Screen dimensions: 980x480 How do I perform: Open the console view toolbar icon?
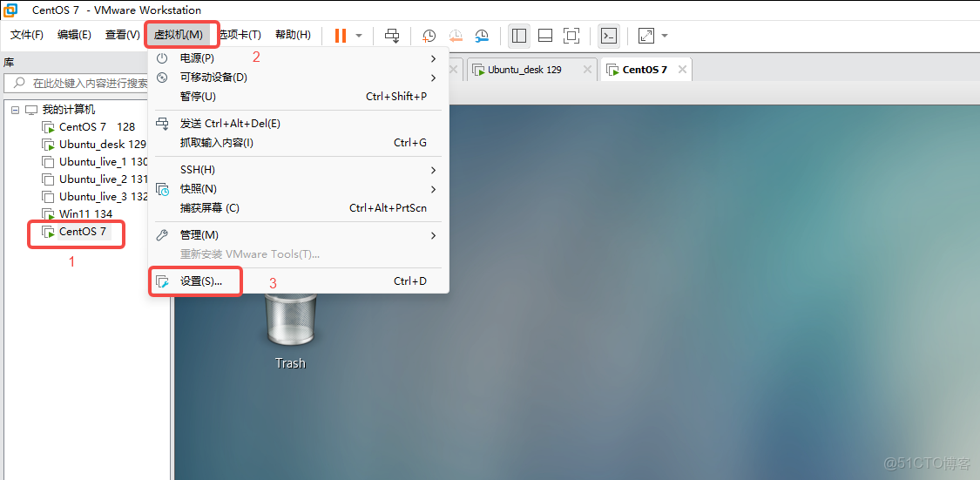pos(609,36)
